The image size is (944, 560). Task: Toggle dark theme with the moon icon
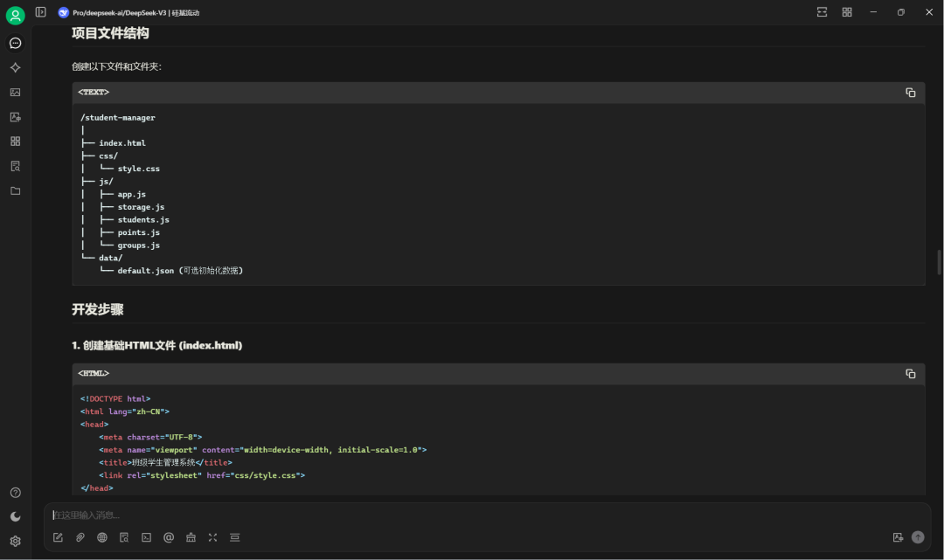pos(16,516)
